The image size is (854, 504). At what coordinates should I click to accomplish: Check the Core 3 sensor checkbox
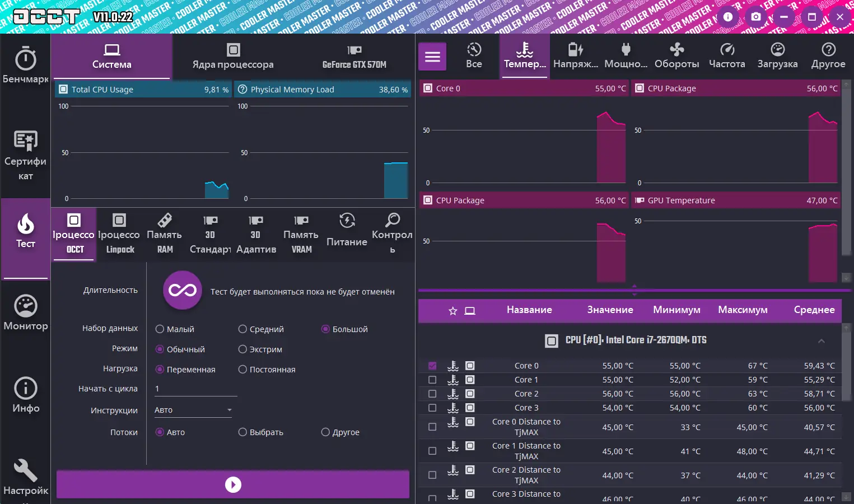pyautogui.click(x=432, y=408)
